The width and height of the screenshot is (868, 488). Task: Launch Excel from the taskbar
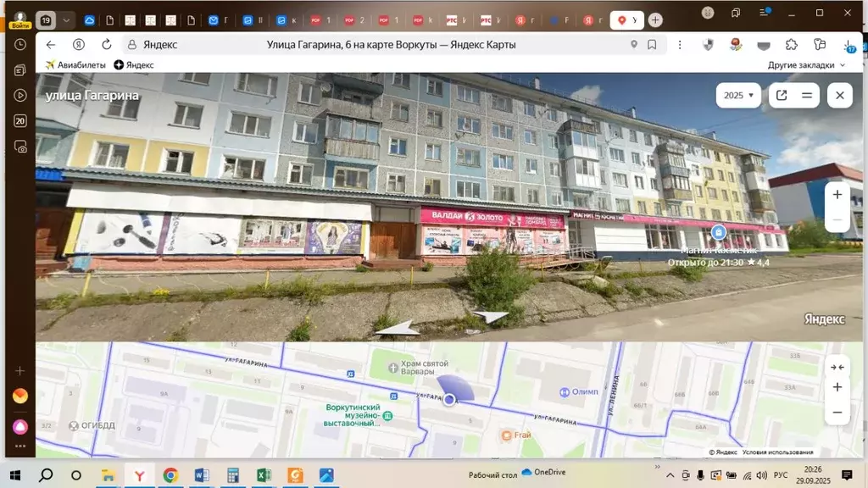263,476
